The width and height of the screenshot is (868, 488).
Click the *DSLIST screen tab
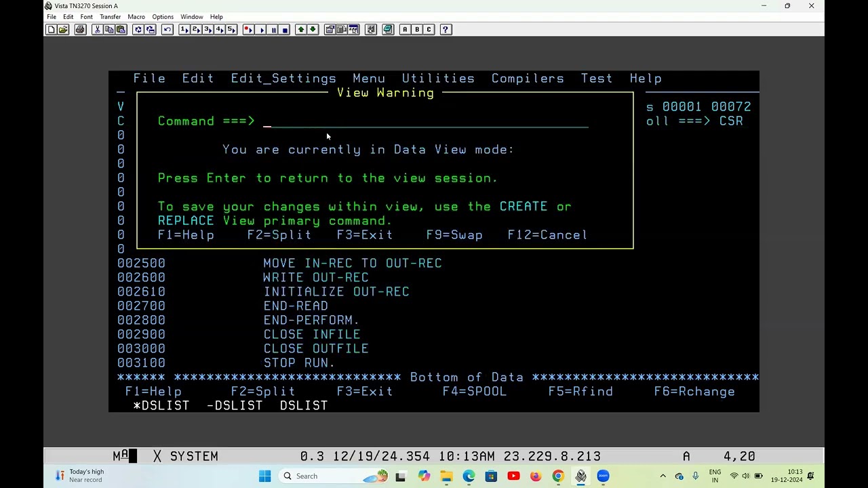(161, 406)
